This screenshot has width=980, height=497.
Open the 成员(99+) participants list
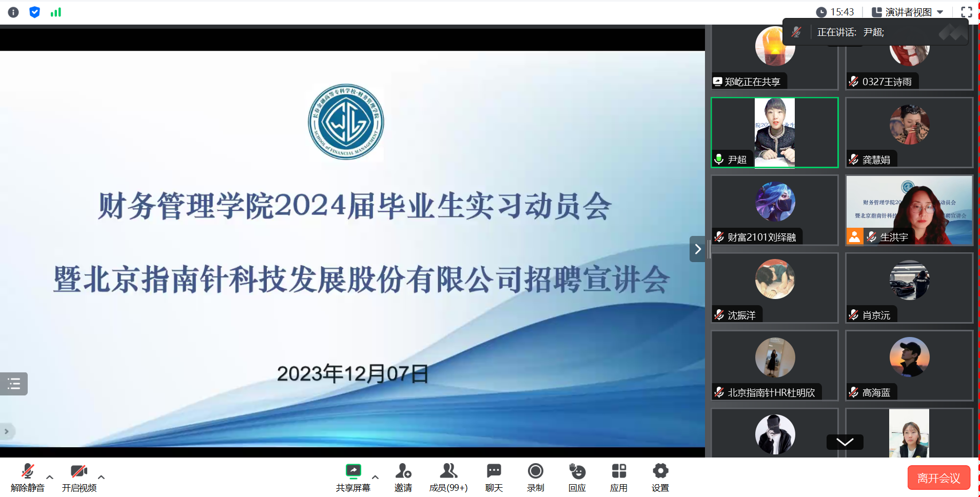(448, 478)
